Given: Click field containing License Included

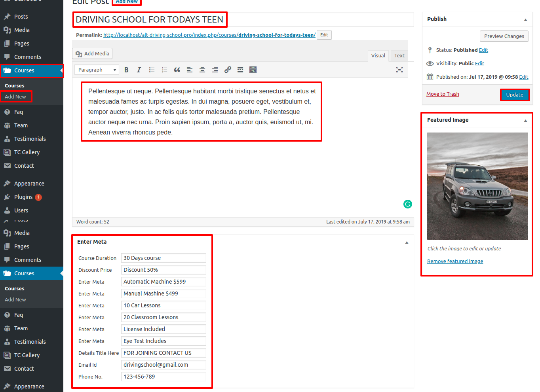Looking at the screenshot, I should [164, 329].
